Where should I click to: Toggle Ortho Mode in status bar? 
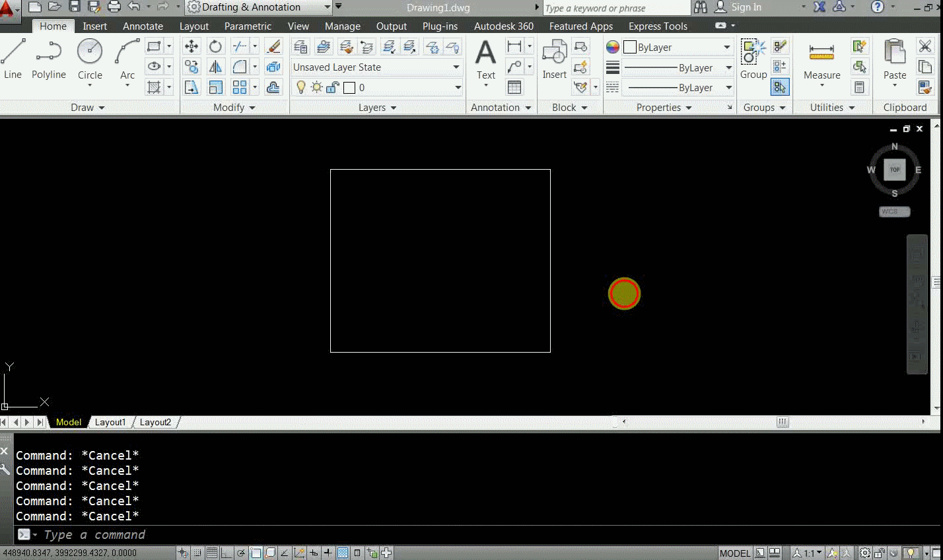pos(227,553)
